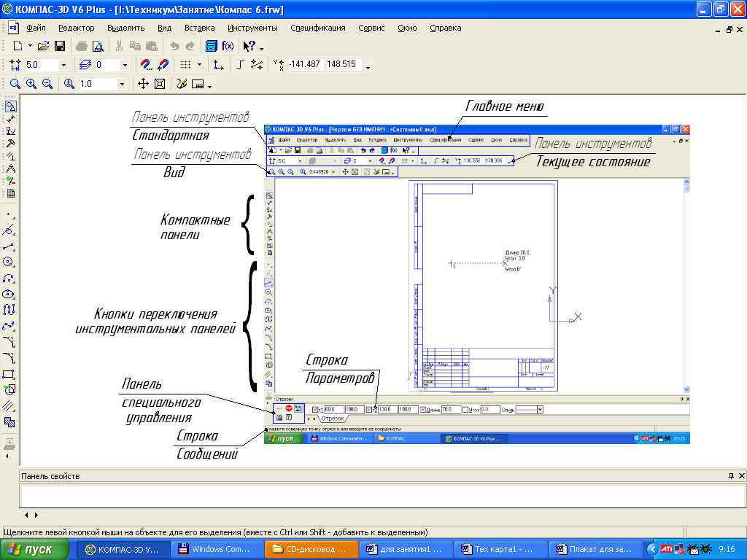
Task: Expand the Current State toolbar options arrow
Action: 368,68
